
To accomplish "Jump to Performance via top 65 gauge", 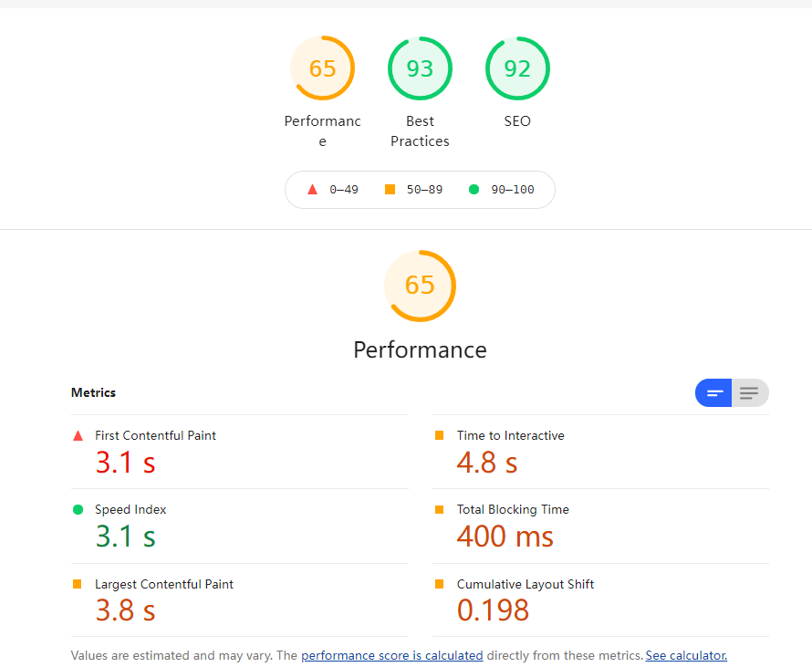I will tap(322, 68).
